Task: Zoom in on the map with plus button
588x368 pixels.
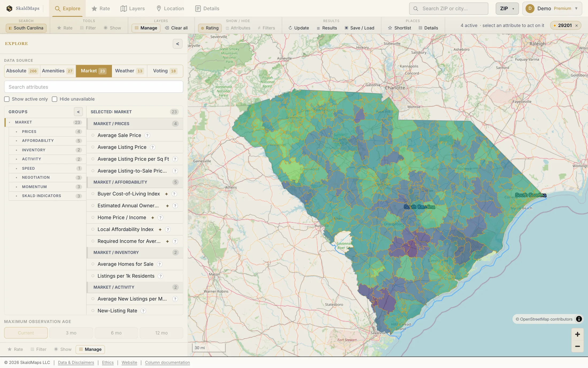Action: (577, 334)
